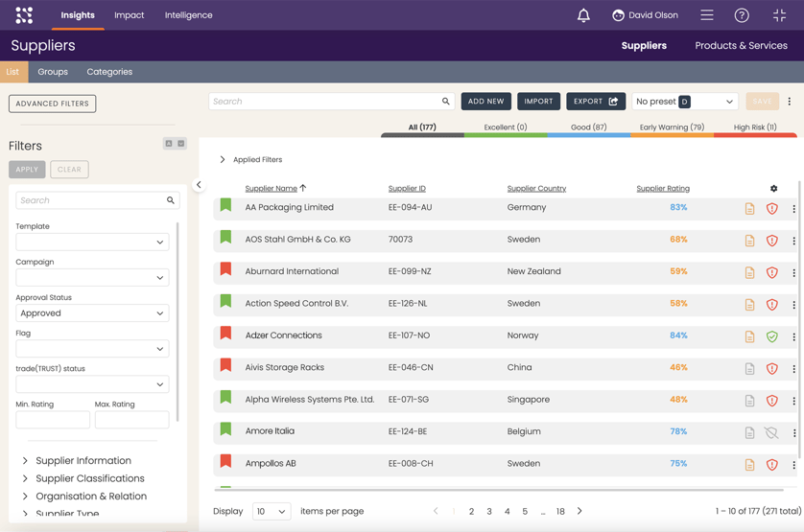Open the notifications bell
The image size is (804, 532).
click(583, 15)
